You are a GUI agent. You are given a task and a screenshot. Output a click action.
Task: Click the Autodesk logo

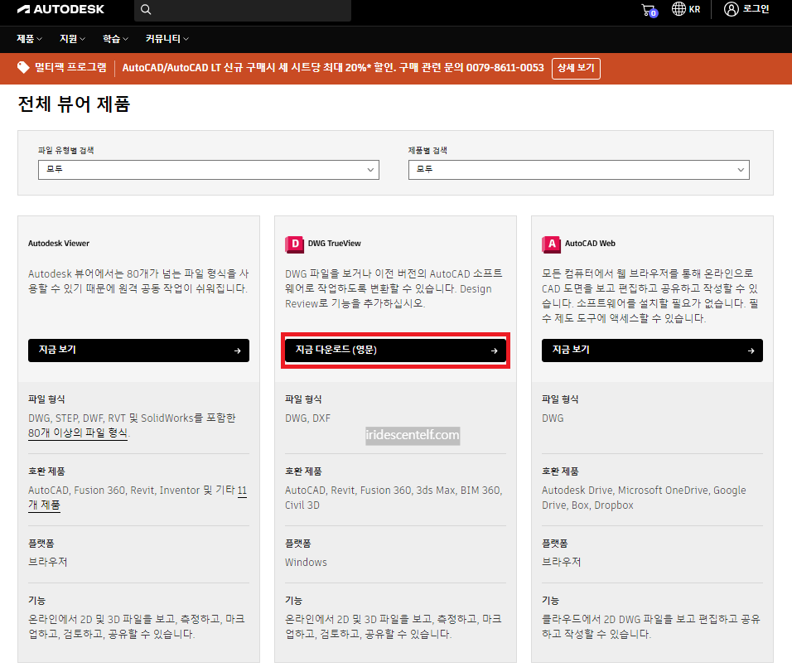click(x=60, y=9)
